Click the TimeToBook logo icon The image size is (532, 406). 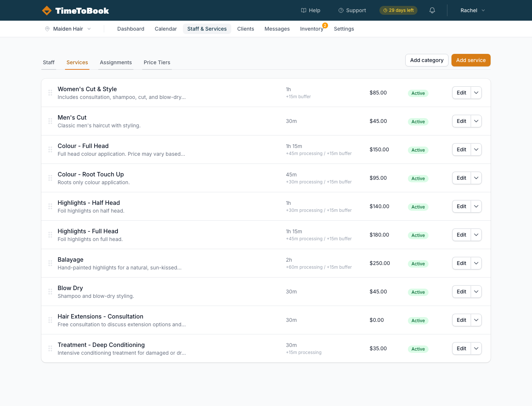47,10
